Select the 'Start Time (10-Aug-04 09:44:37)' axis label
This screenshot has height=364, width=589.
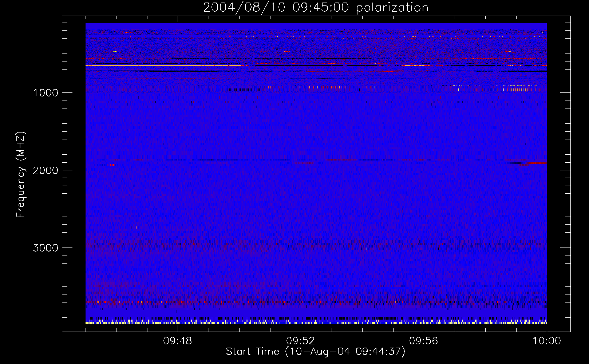316,352
